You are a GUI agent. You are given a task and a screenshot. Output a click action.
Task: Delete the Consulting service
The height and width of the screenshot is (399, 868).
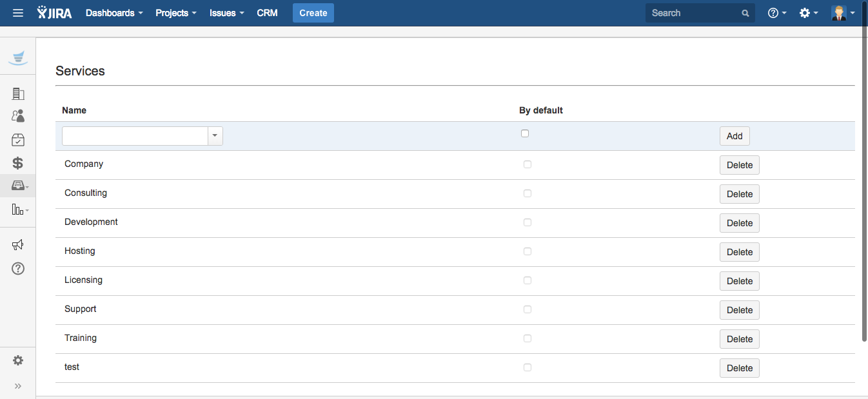point(739,194)
